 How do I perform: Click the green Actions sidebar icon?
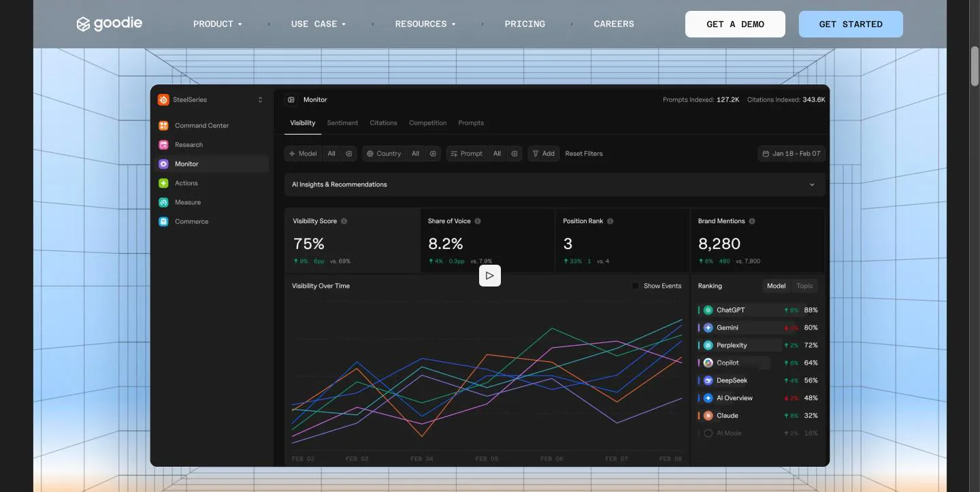click(x=163, y=183)
